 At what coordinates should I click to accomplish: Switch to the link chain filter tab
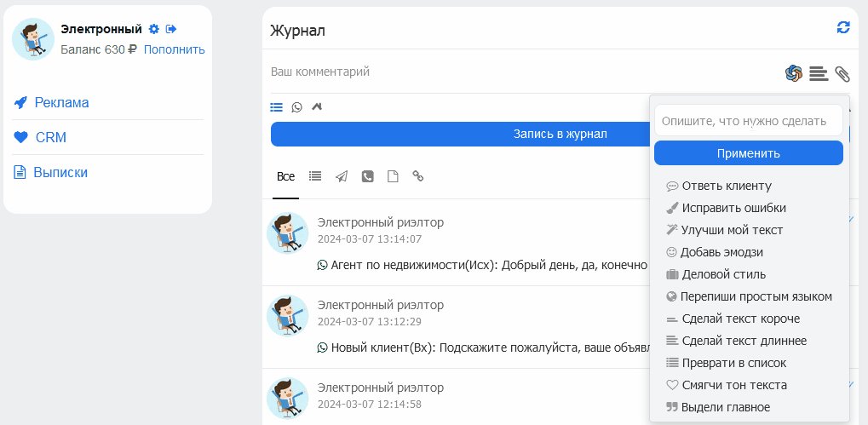pyautogui.click(x=418, y=176)
